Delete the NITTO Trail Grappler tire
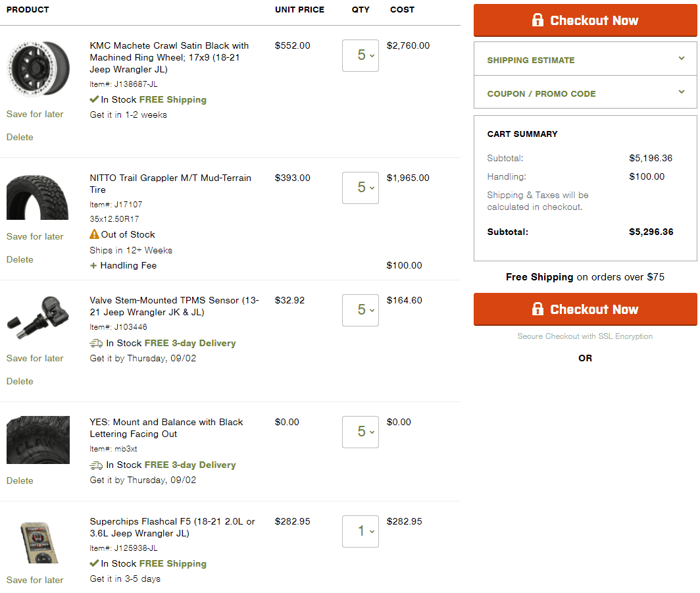 20,259
